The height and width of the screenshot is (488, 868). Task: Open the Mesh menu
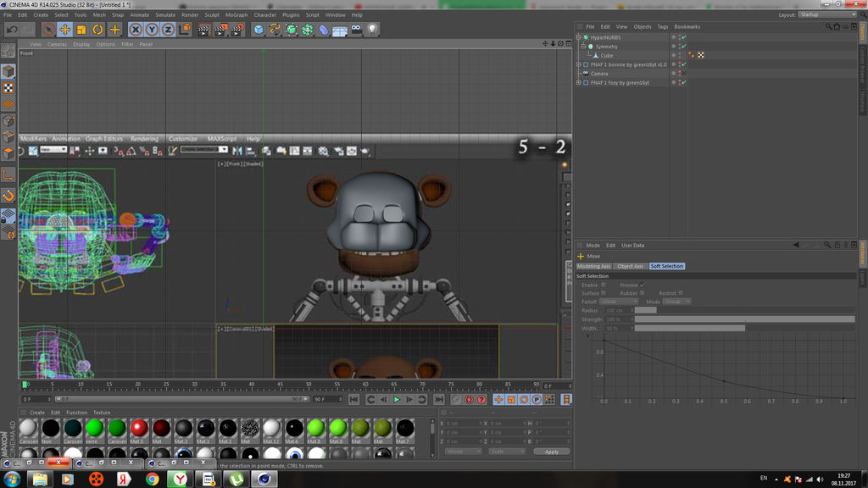coord(99,15)
